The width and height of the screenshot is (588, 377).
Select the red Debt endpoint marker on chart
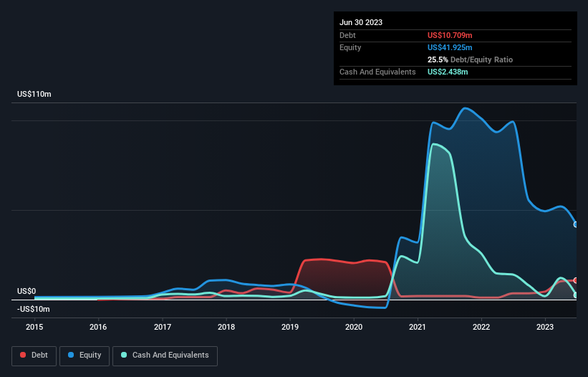click(576, 280)
